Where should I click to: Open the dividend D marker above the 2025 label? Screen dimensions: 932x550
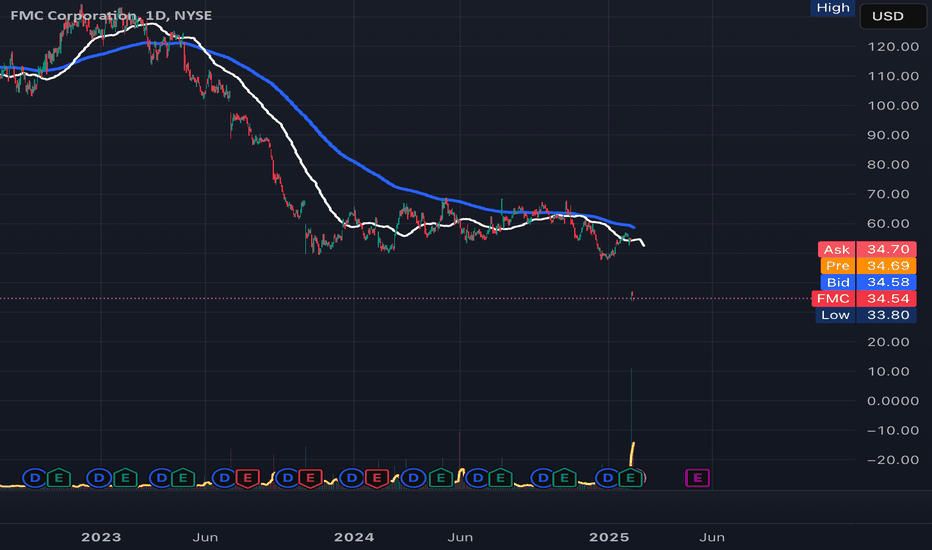[x=607, y=477]
